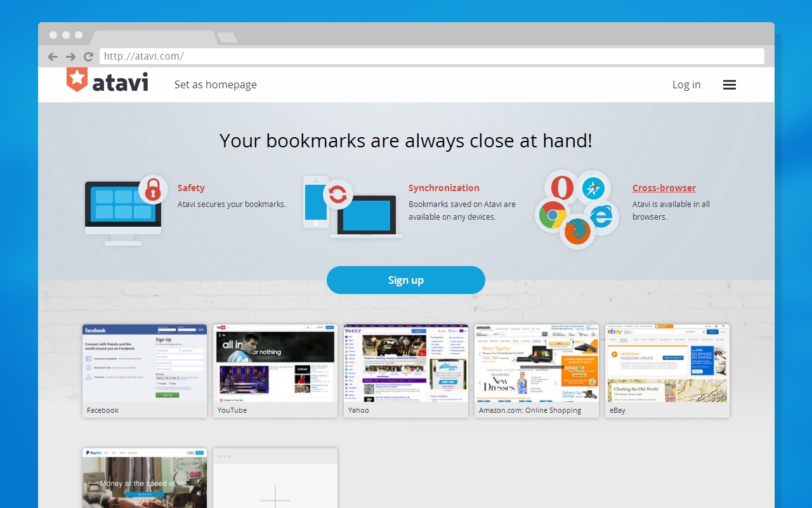This screenshot has width=812, height=508.
Task: Open the PayPal bookmark thumbnail
Action: pyautogui.click(x=145, y=478)
